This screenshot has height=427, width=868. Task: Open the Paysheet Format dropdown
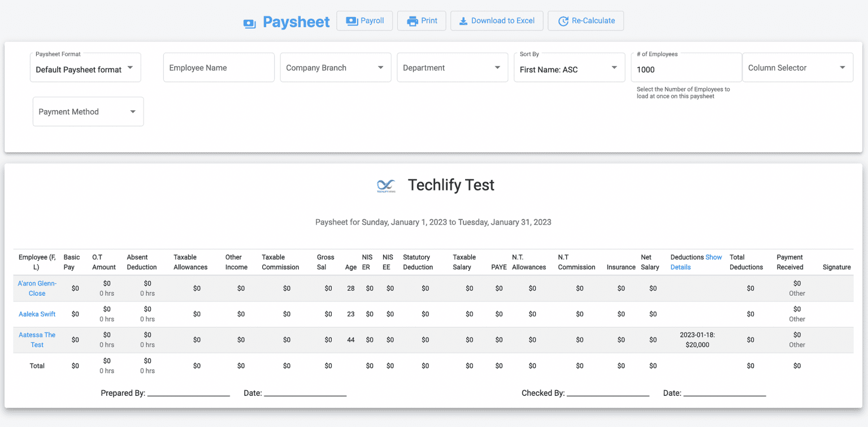coord(85,67)
